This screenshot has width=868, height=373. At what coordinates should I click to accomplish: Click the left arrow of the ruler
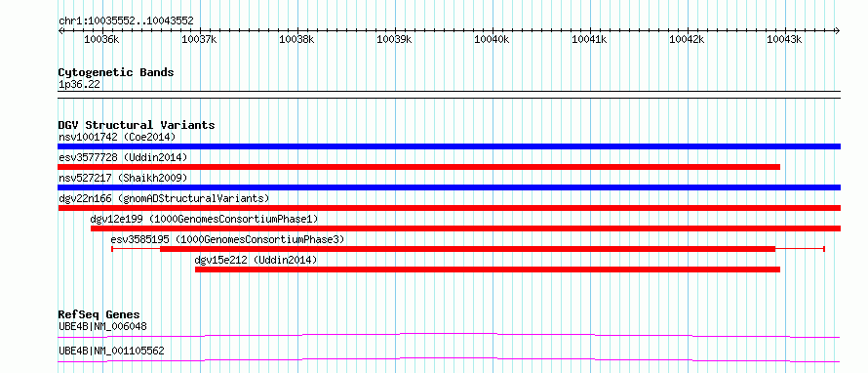61,30
